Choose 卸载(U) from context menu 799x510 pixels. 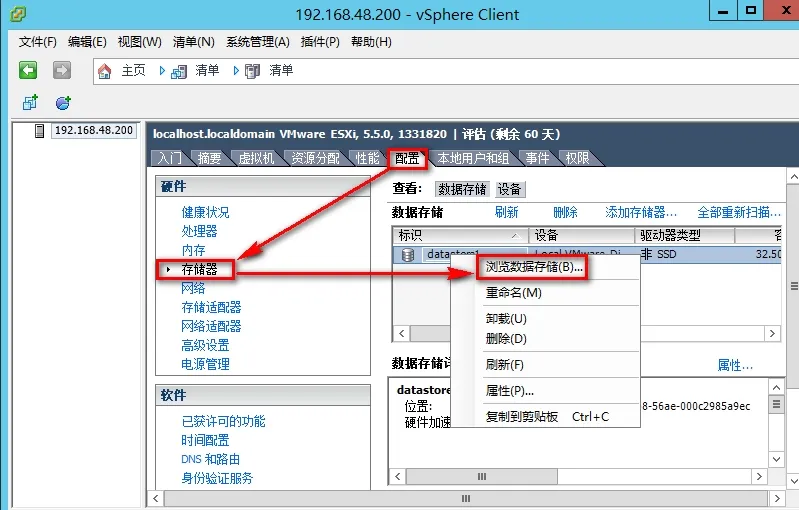[x=506, y=319]
